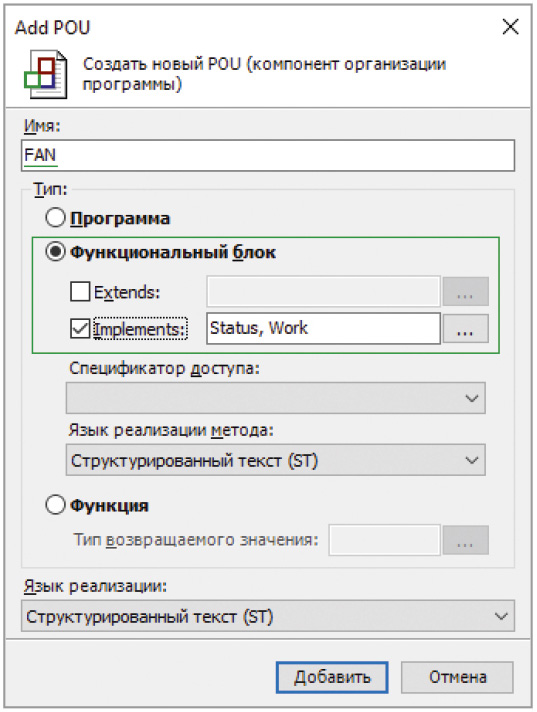Click the Отмена button

457,677
